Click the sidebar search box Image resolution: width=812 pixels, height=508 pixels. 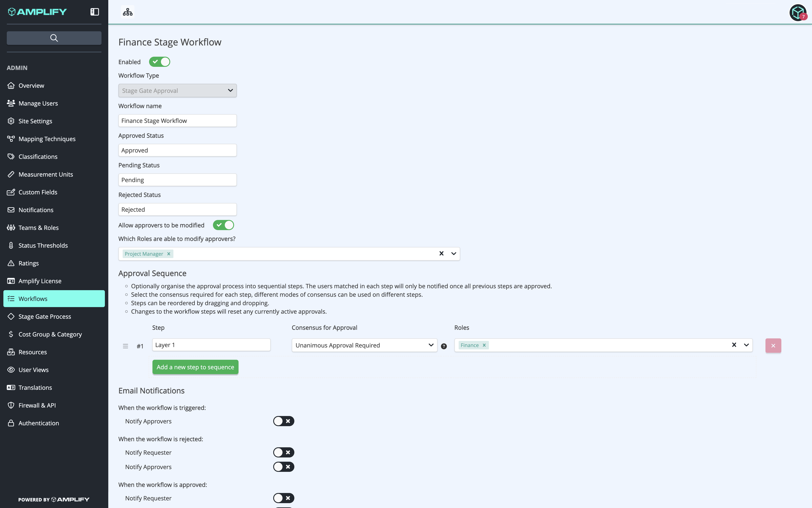(x=54, y=38)
